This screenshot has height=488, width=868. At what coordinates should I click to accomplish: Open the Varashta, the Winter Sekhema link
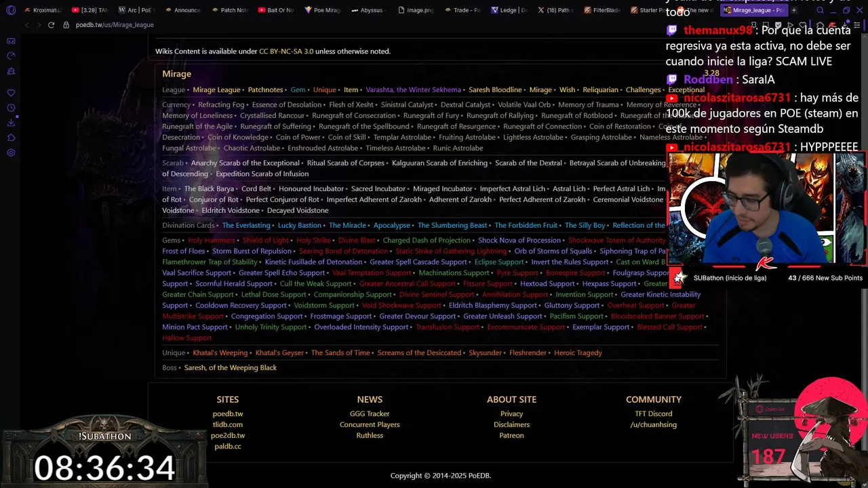point(413,90)
